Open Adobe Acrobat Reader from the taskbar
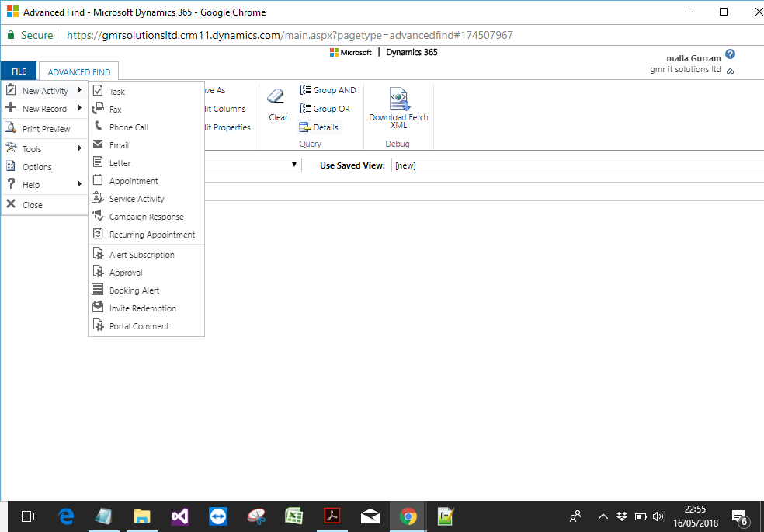 (332, 516)
